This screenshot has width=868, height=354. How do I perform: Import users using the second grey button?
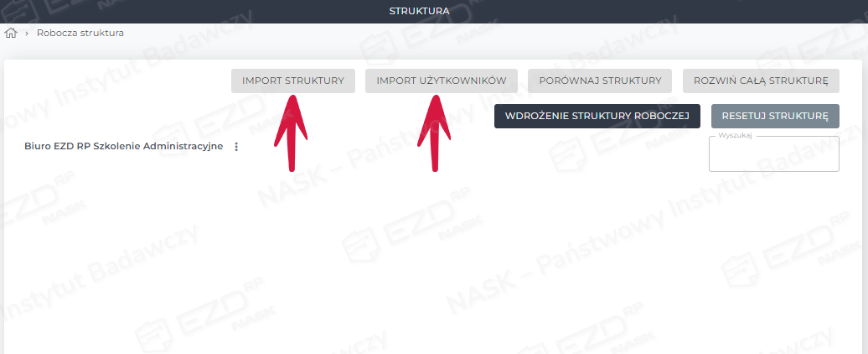coord(442,81)
